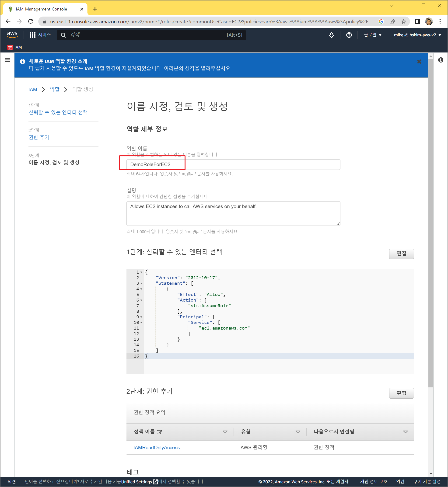Focus the 설명 description textarea
448x487 pixels.
tap(233, 213)
